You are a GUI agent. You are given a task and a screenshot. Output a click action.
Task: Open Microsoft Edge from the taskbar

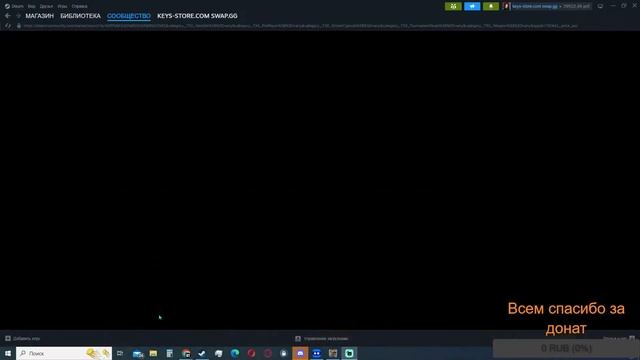pos(235,353)
